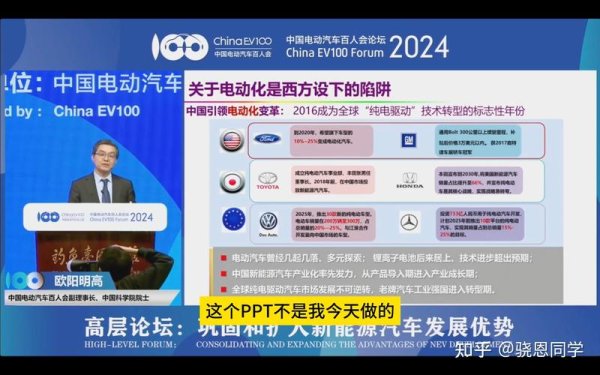Click the Japan flag icon
Viewport: 600px width, 375px height.
click(x=232, y=182)
